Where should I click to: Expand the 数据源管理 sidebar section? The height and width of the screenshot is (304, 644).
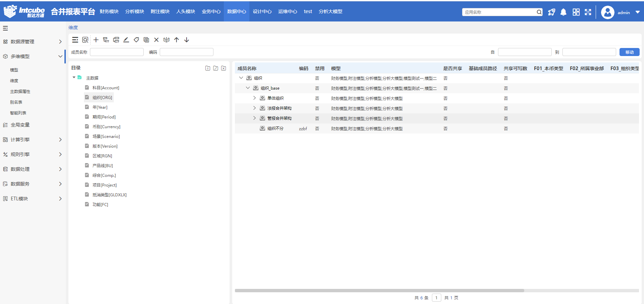click(x=60, y=42)
